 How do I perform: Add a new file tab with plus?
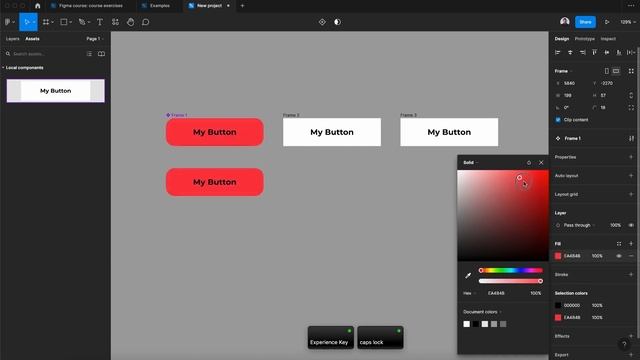tap(242, 6)
